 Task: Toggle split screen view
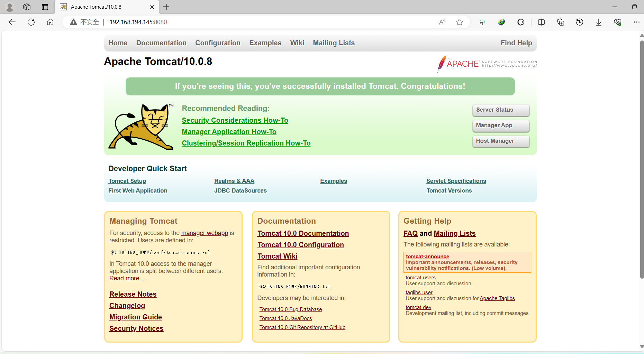(542, 22)
